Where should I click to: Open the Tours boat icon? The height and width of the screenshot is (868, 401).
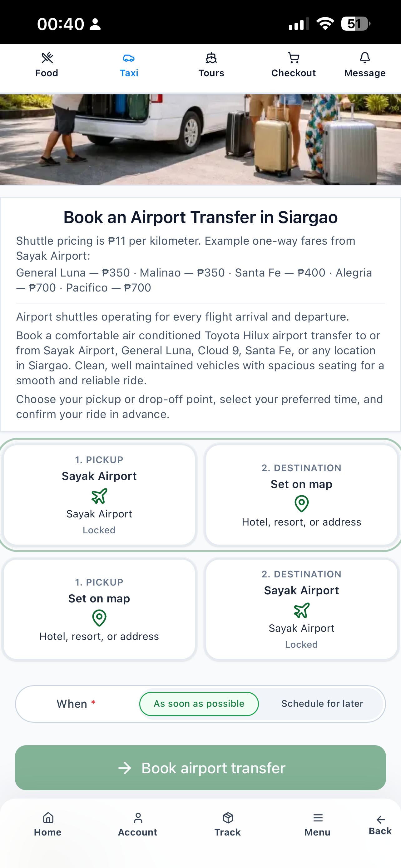211,58
